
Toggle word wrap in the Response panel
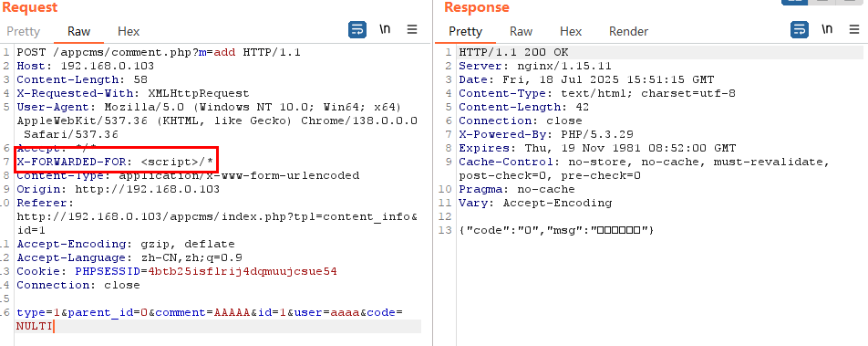coord(799,30)
